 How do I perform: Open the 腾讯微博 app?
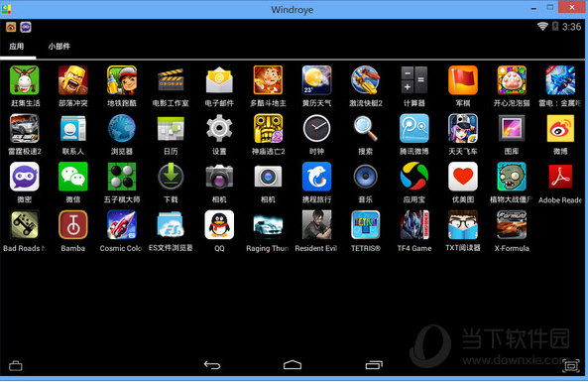(414, 128)
